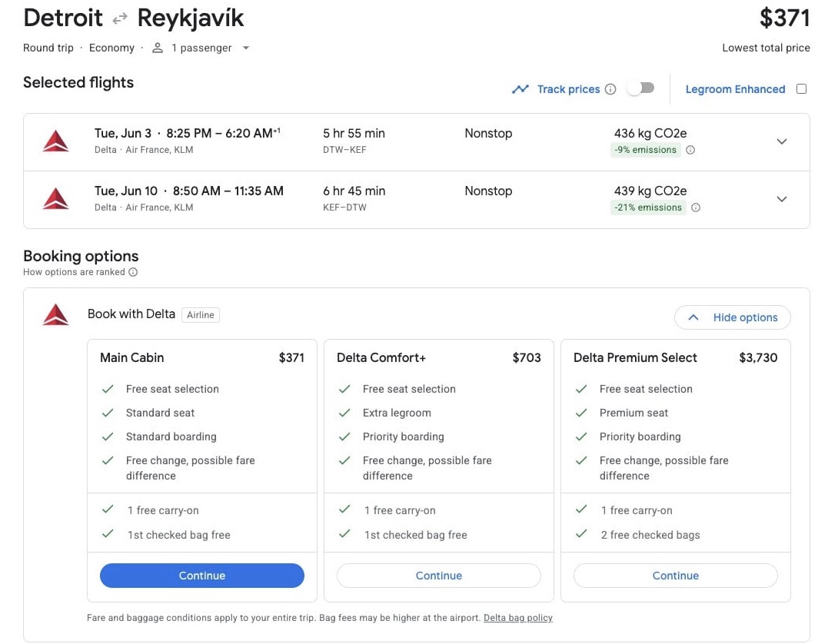
Task: Open the 1 passenger dropdown arrow
Action: [245, 48]
